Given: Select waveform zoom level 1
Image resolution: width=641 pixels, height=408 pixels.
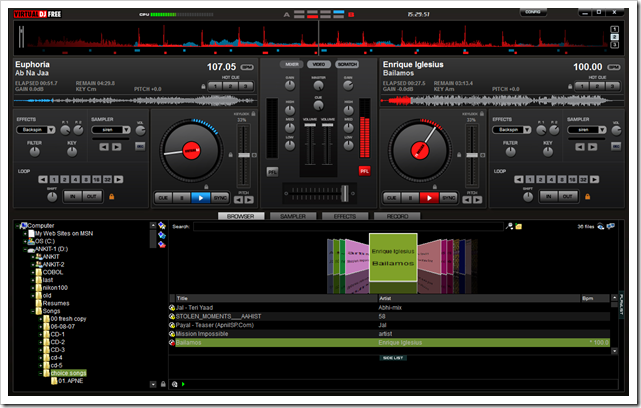Looking at the screenshot, I should (614, 29).
